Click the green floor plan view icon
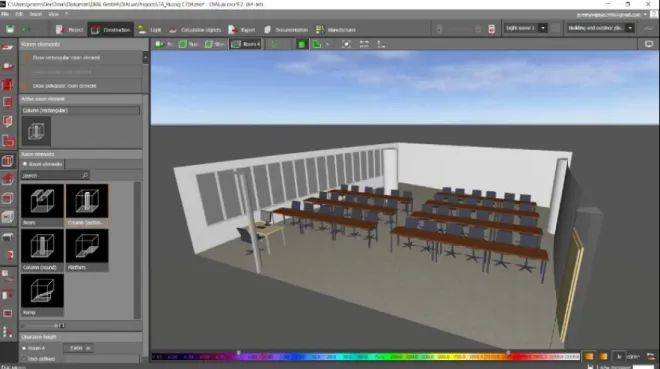Viewport: 660px width, 369px height. 317,44
